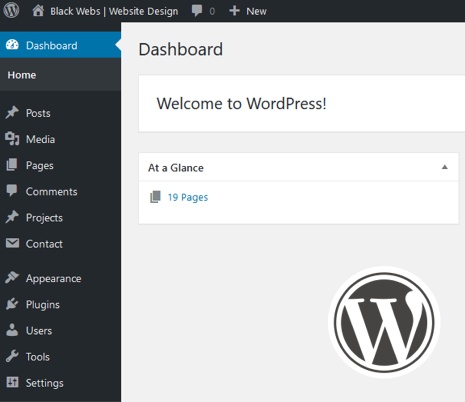Click the Media library icon
The height and width of the screenshot is (402, 465).
point(12,139)
